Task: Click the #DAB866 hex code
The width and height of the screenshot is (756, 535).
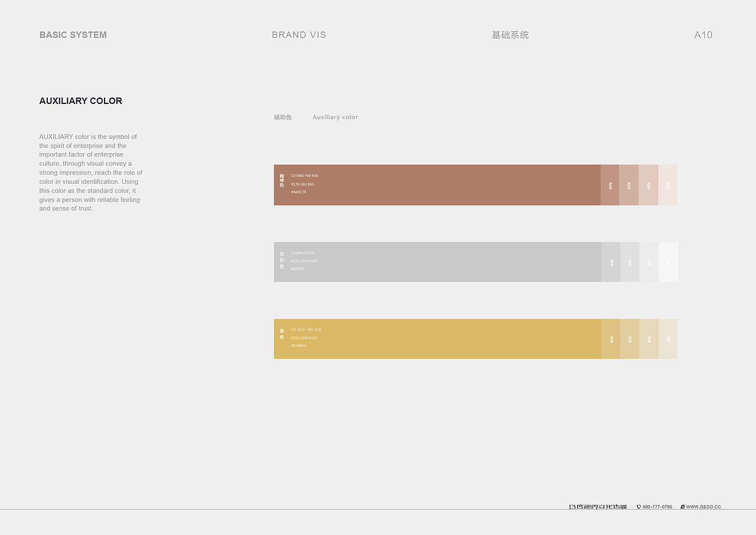Action: [299, 346]
